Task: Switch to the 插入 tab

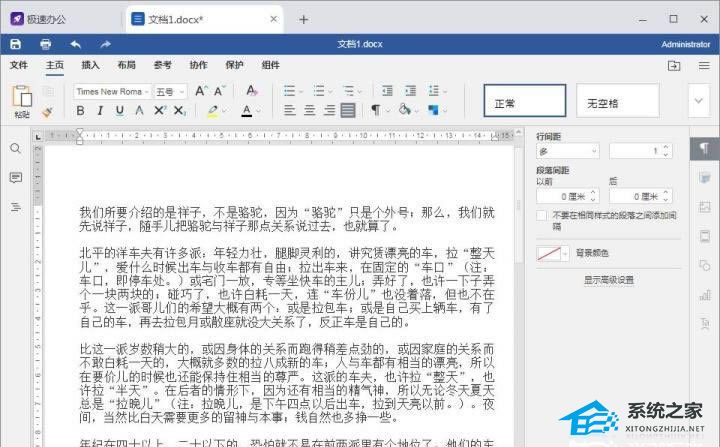Action: click(90, 65)
